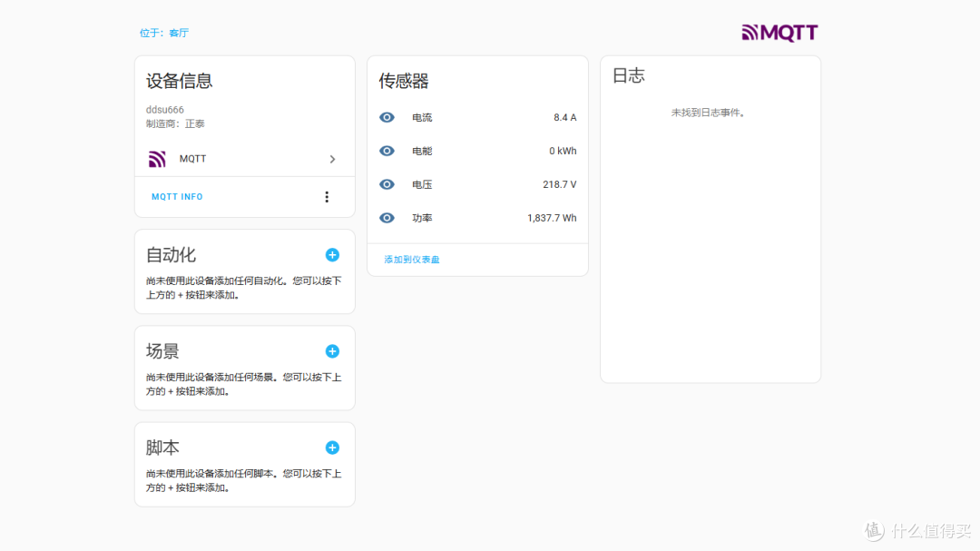
Task: Click the 1,837.7 Wh power value
Action: point(552,218)
